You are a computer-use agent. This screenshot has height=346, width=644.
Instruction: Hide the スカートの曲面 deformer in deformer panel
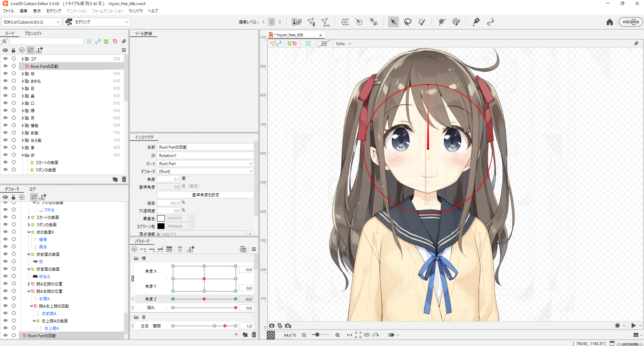pos(5,217)
